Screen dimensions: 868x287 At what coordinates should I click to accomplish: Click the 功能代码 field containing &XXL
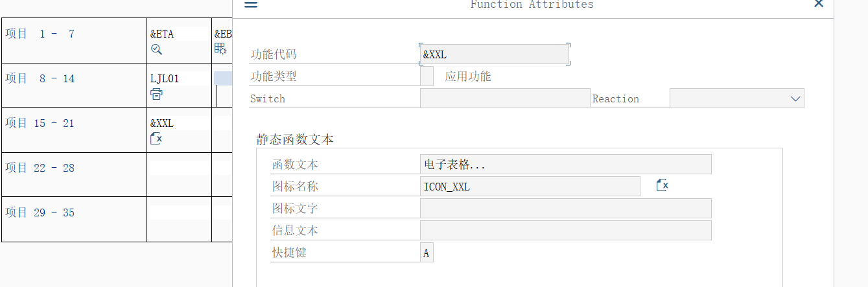[x=495, y=54]
